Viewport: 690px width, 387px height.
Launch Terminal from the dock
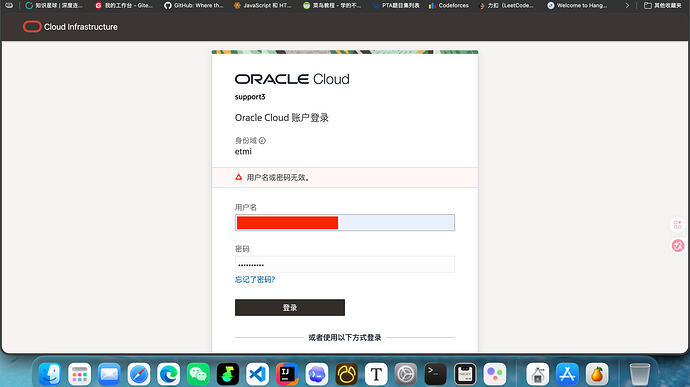435,374
